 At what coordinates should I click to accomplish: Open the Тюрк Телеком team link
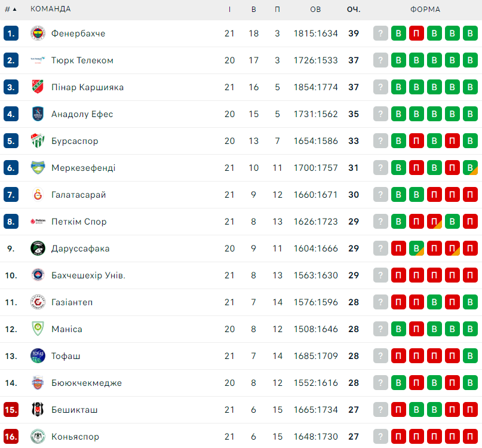[x=82, y=60]
